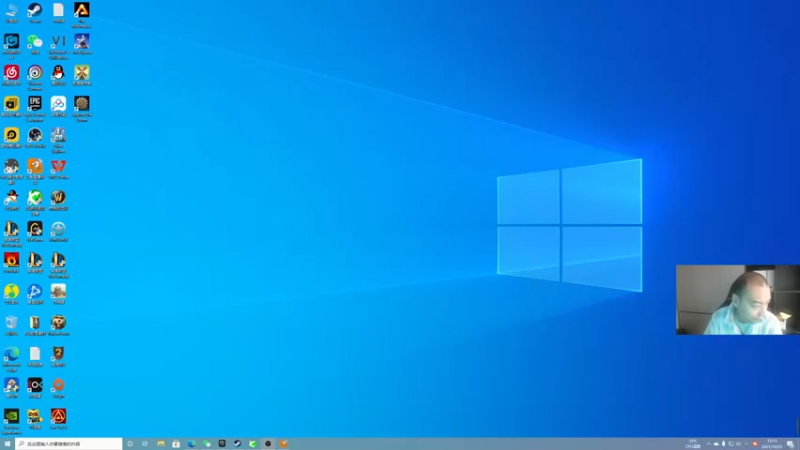The height and width of the screenshot is (450, 800).
Task: Launch the Cities Skylines shortcut
Action: [58, 138]
